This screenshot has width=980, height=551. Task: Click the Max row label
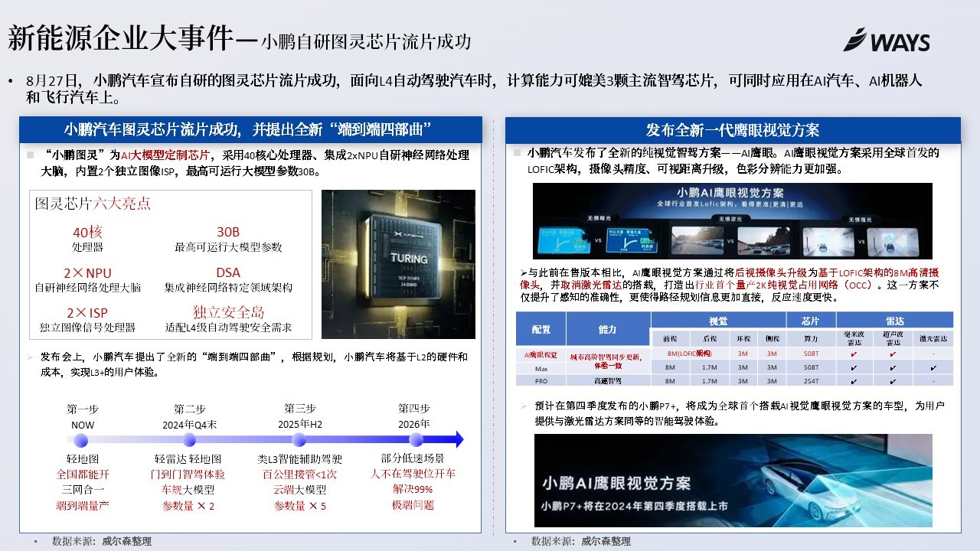541,368
